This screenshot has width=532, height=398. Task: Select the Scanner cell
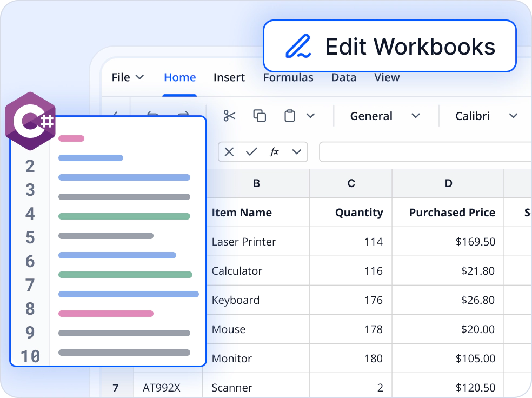[x=256, y=386]
